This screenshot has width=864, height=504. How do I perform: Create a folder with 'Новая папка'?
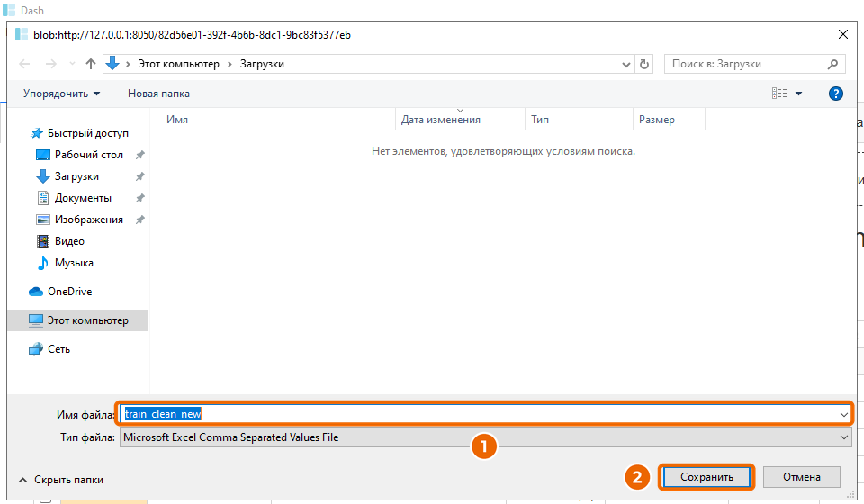pyautogui.click(x=158, y=94)
